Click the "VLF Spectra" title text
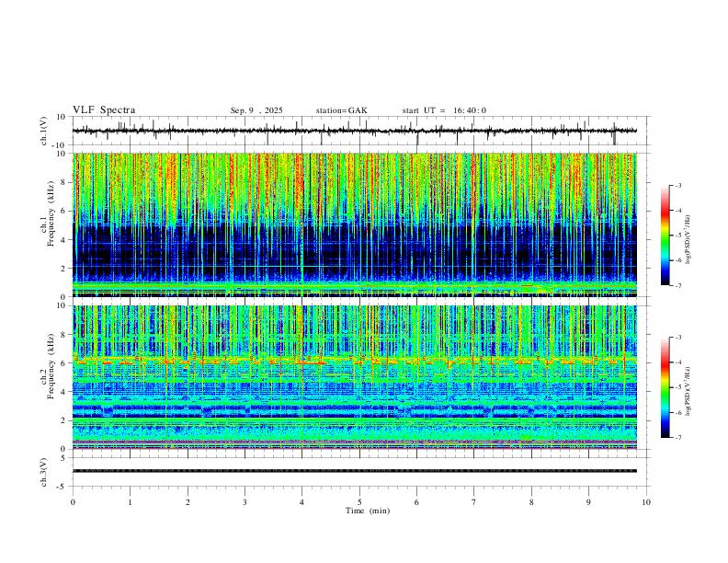The height and width of the screenshot is (563, 728). click(104, 110)
